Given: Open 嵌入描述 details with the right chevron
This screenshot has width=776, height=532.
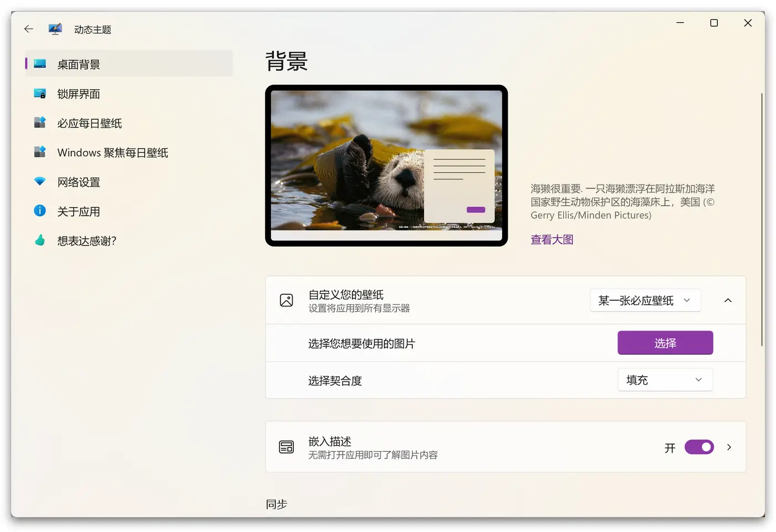Looking at the screenshot, I should (x=729, y=447).
